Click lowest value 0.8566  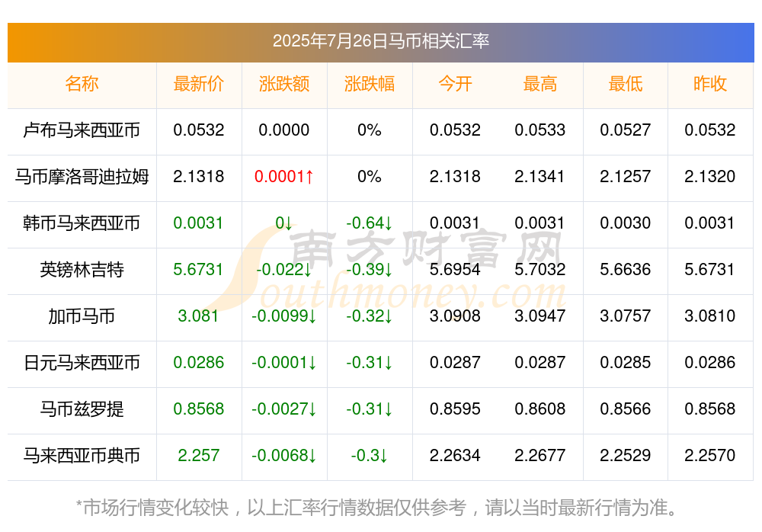(626, 409)
